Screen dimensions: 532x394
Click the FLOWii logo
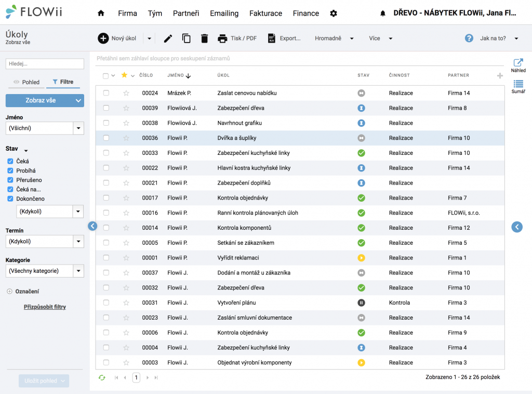pyautogui.click(x=34, y=11)
